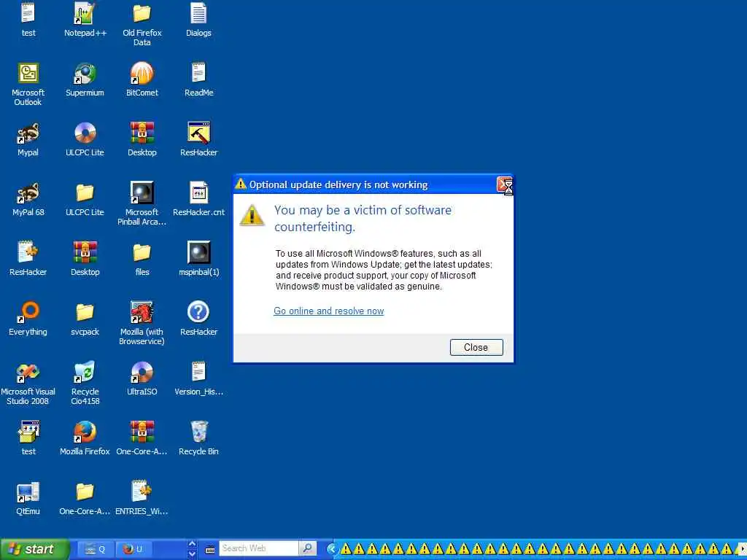Click the Search Web magnifier button

pos(308,548)
